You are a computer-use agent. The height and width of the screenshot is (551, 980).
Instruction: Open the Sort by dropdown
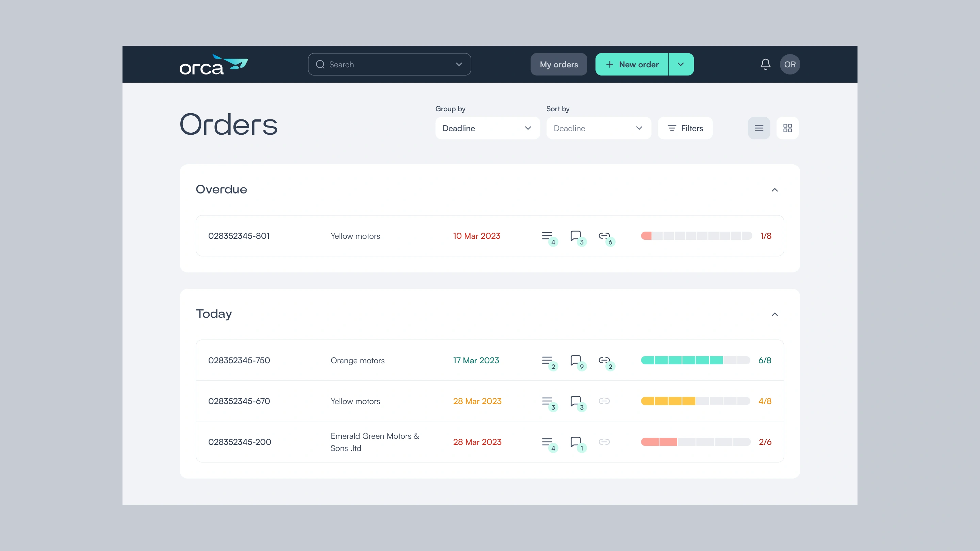coord(599,128)
